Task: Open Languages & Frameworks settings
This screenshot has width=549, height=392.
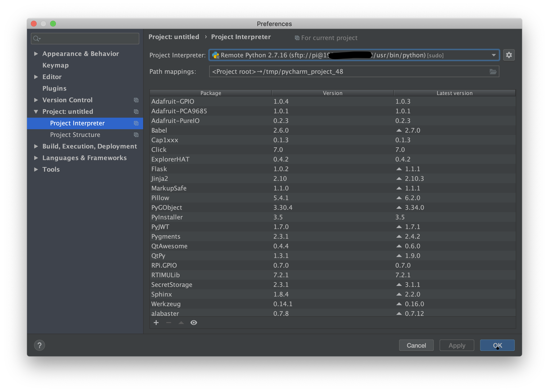Action: point(84,158)
